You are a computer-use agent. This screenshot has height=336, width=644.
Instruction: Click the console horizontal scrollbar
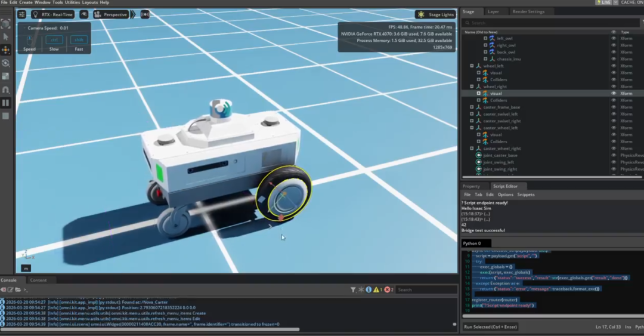point(150,329)
